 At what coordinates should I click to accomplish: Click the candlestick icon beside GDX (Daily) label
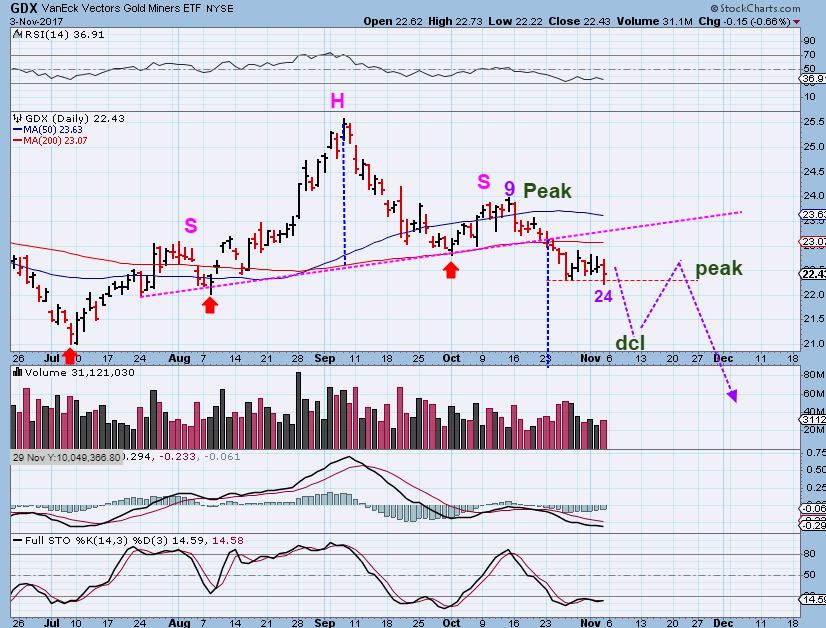(18, 119)
